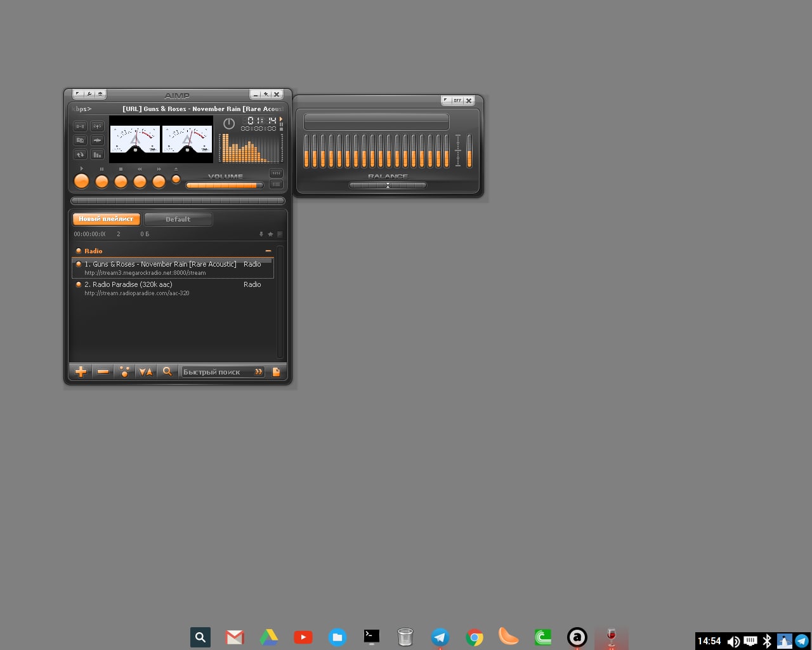Toggle the equalizer bars button
The height and width of the screenshot is (650, 812).
pyautogui.click(x=97, y=154)
